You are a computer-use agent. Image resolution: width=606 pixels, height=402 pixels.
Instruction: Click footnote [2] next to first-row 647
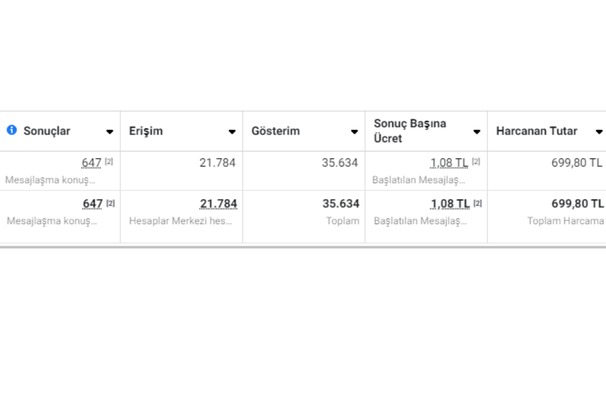(109, 161)
